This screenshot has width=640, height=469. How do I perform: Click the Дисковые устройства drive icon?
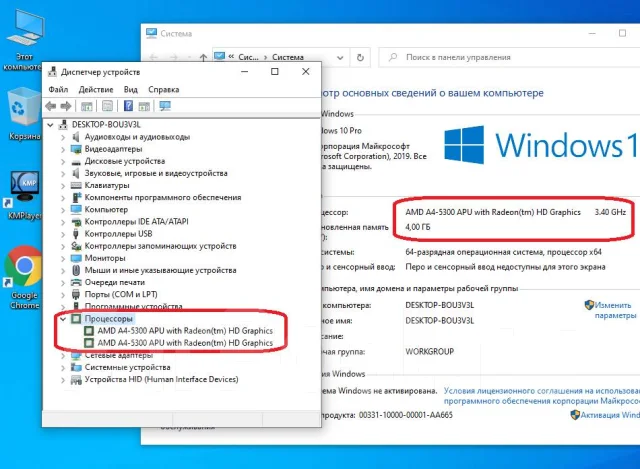tap(76, 162)
